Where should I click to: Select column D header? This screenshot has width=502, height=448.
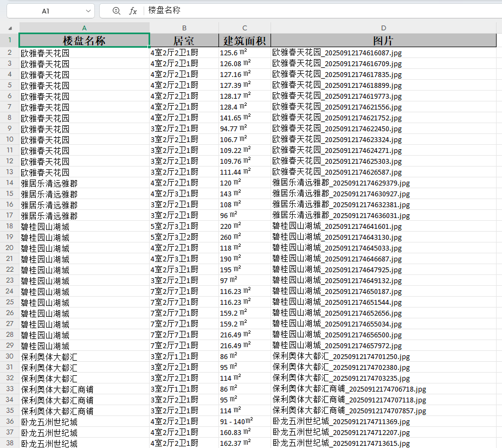tap(383, 28)
